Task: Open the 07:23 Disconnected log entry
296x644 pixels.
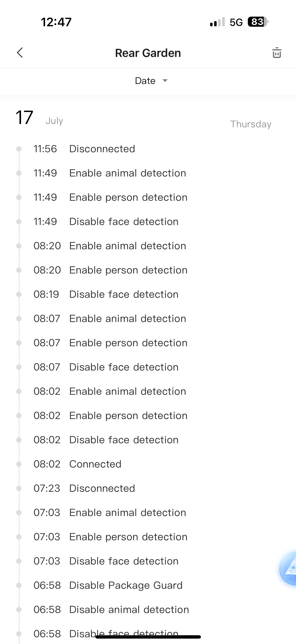Action: pyautogui.click(x=102, y=488)
